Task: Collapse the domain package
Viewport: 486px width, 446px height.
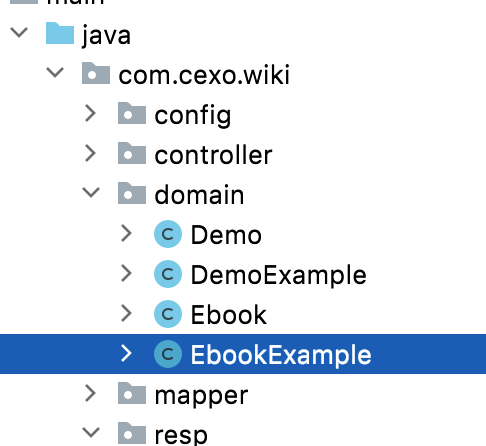Action: (x=91, y=192)
